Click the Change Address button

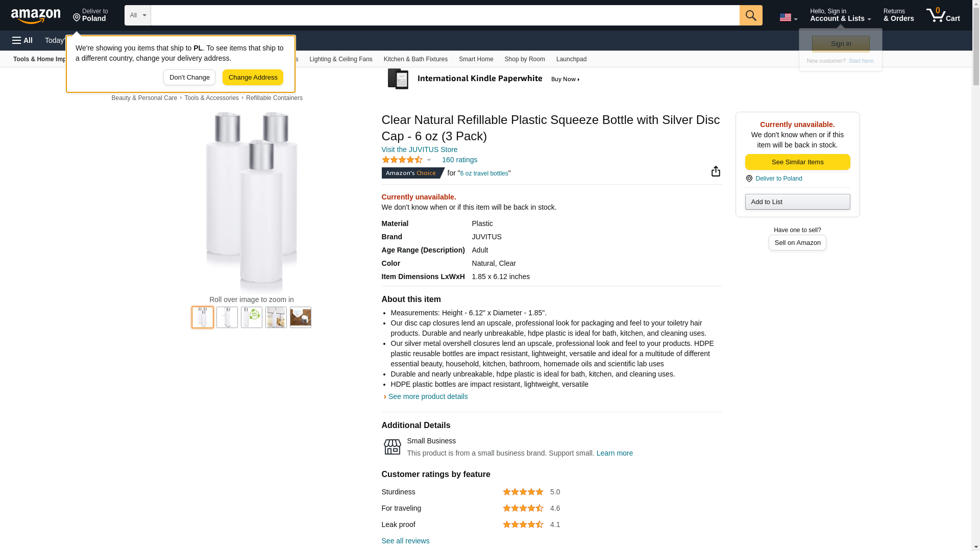click(253, 78)
